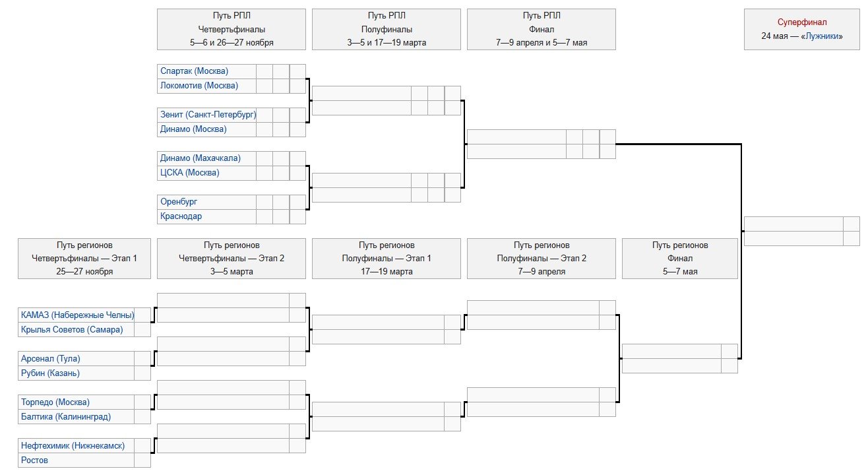Click the Локомотив (Москва) link
The height and width of the screenshot is (475, 868).
coord(199,86)
